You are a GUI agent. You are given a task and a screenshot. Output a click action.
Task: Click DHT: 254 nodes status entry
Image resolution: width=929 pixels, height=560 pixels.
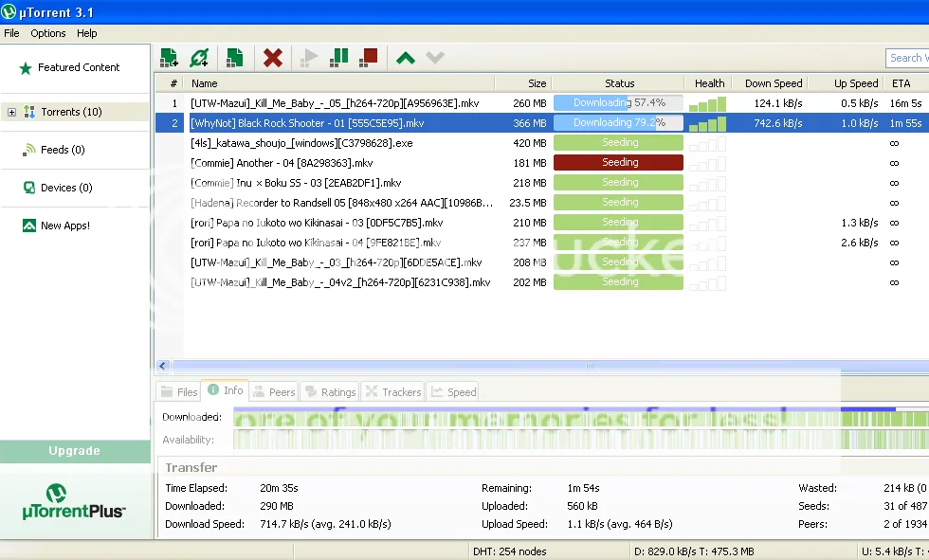pyautogui.click(x=510, y=551)
